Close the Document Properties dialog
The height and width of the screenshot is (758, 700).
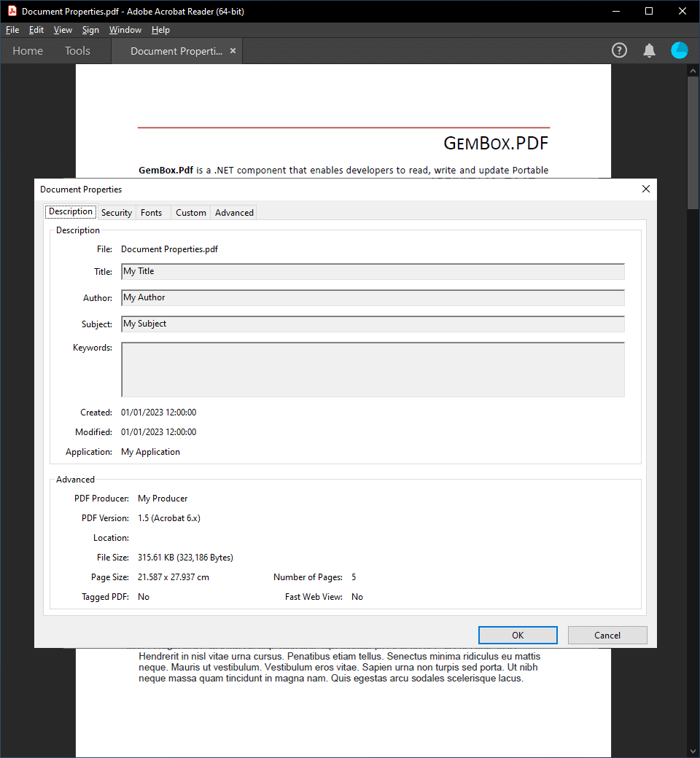(645, 189)
